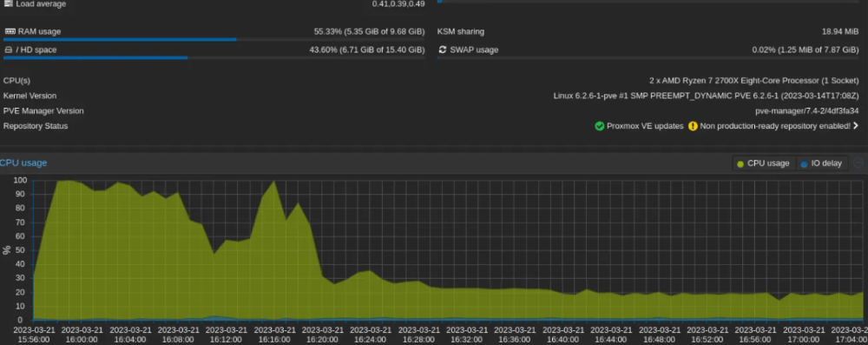The width and height of the screenshot is (868, 345).
Task: Select the CPU(s) label
Action: click(x=16, y=81)
